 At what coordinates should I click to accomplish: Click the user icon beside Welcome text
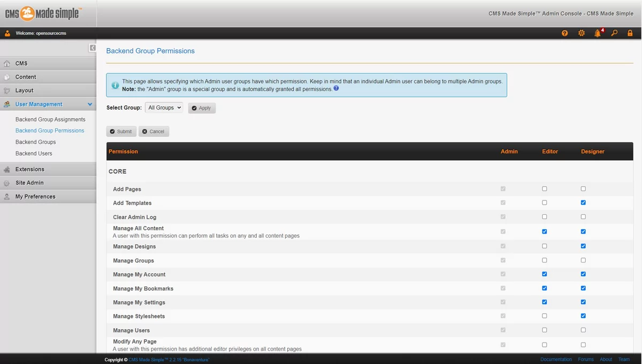pyautogui.click(x=7, y=33)
